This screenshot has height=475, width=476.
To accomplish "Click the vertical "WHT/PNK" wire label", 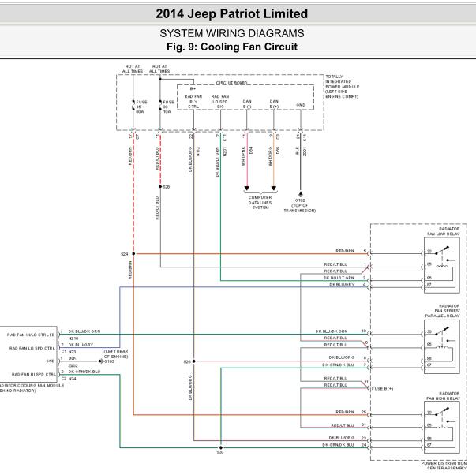I will [243, 156].
